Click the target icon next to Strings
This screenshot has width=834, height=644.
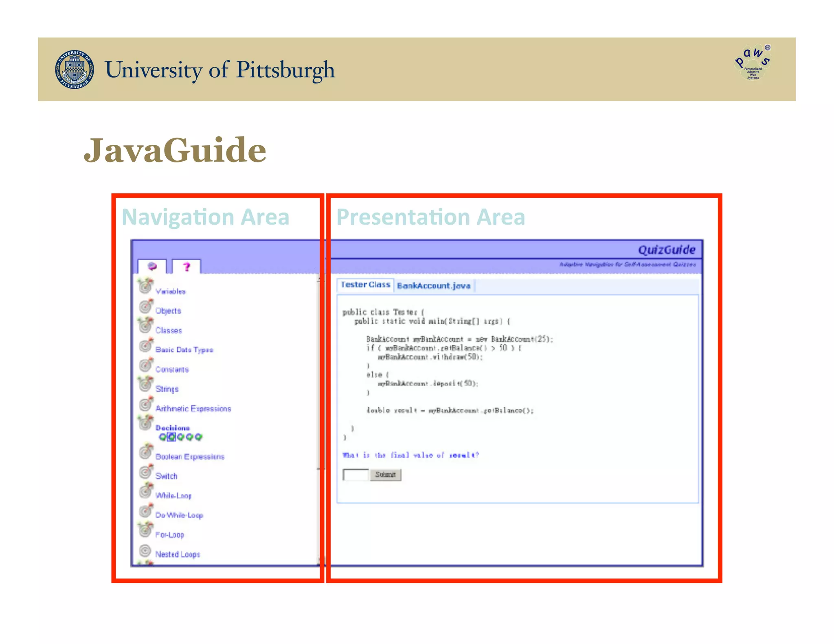pyautogui.click(x=145, y=384)
